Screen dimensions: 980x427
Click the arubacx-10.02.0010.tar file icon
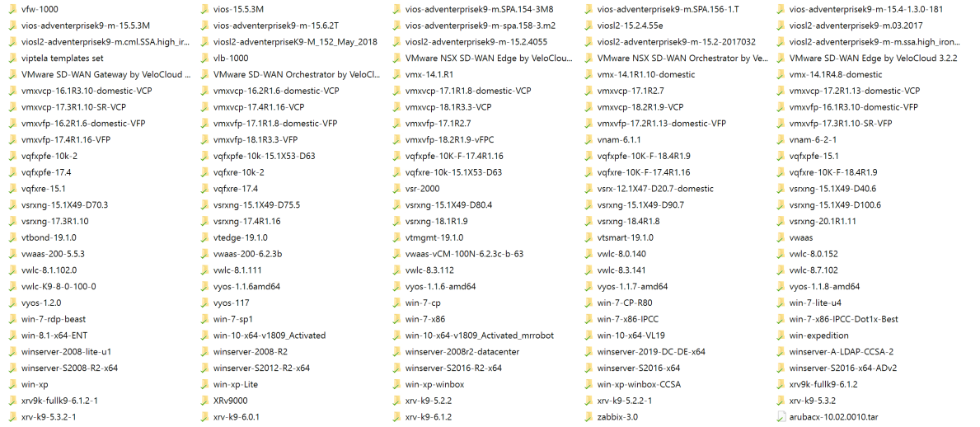pos(782,417)
